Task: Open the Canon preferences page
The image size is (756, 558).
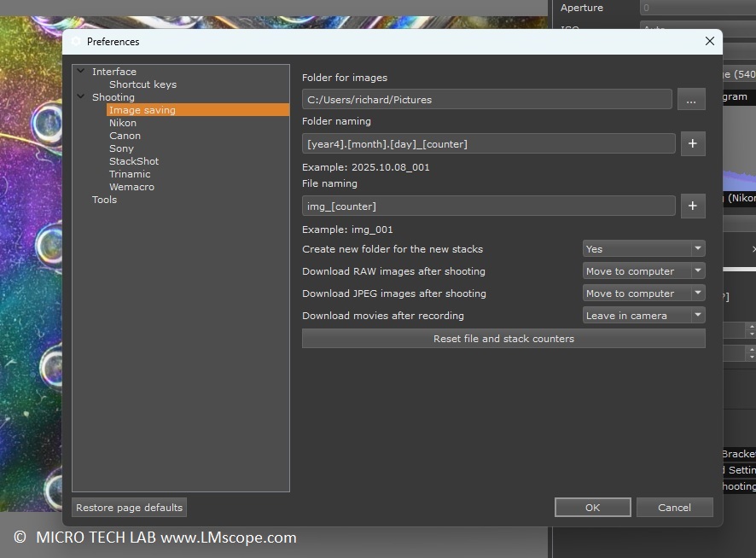Action: point(125,136)
